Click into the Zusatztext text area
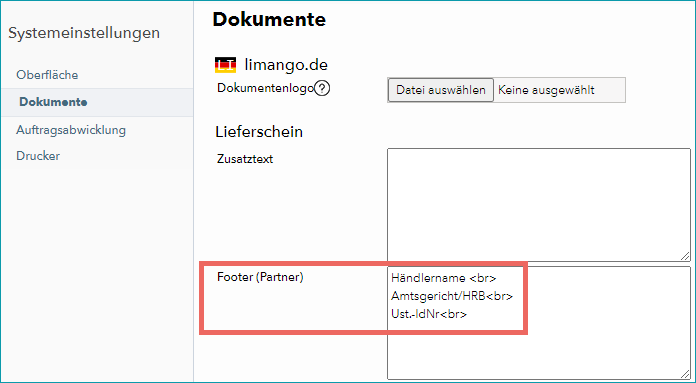This screenshot has width=696, height=383. point(538,205)
